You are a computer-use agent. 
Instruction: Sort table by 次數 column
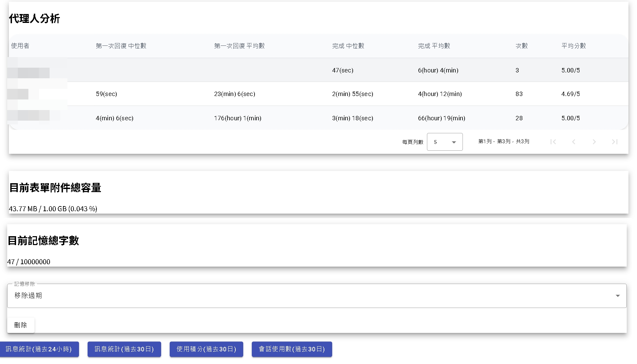coord(522,46)
